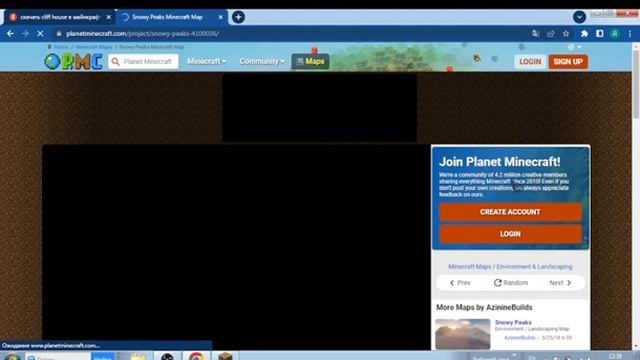
Task: Click the CREATE ACCOUNT button
Action: click(x=510, y=212)
